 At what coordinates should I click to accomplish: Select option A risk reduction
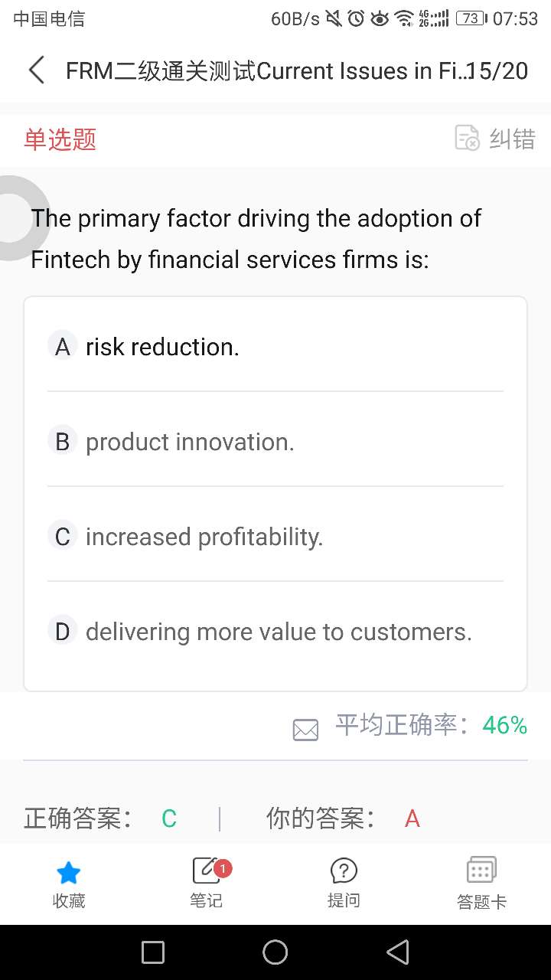tap(162, 347)
